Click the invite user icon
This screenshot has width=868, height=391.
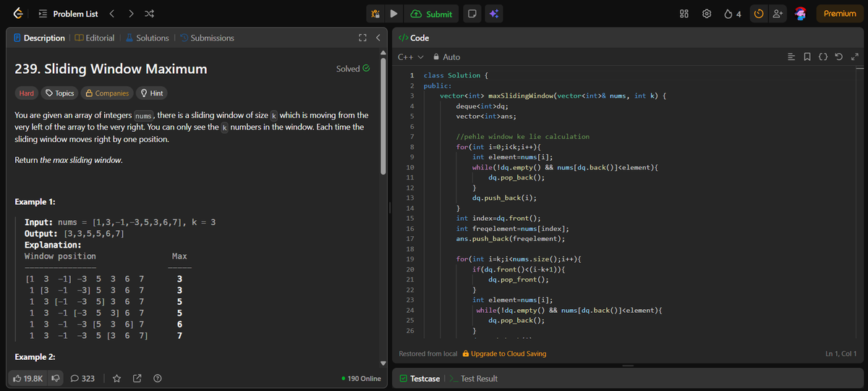point(778,14)
